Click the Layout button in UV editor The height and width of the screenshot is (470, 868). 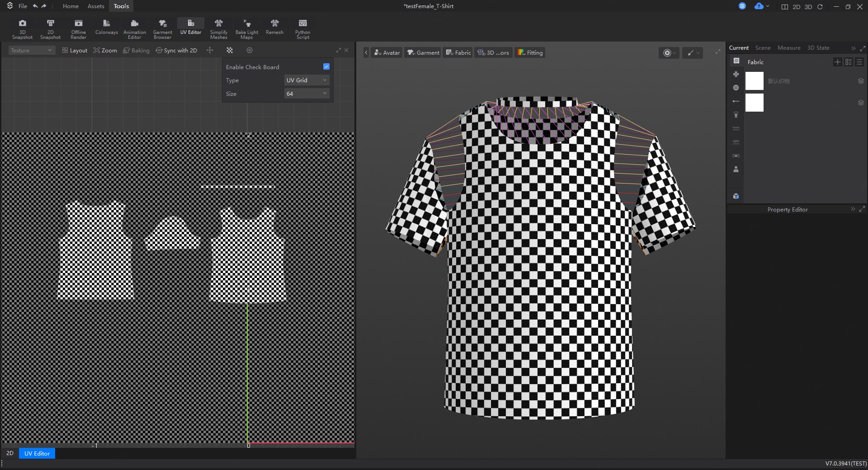(x=75, y=50)
